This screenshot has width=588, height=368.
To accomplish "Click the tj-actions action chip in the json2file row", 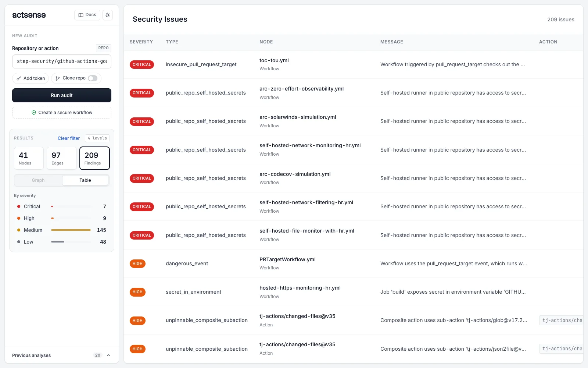I will pos(561,349).
